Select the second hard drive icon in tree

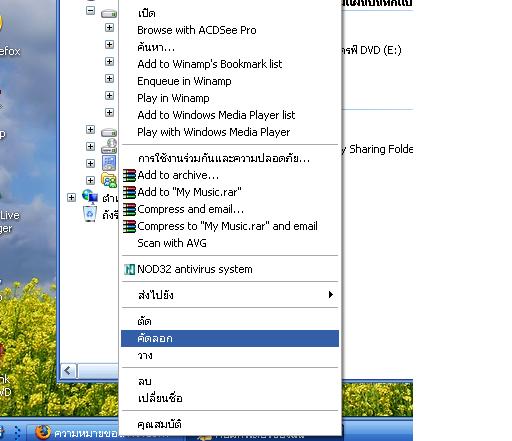point(109,132)
